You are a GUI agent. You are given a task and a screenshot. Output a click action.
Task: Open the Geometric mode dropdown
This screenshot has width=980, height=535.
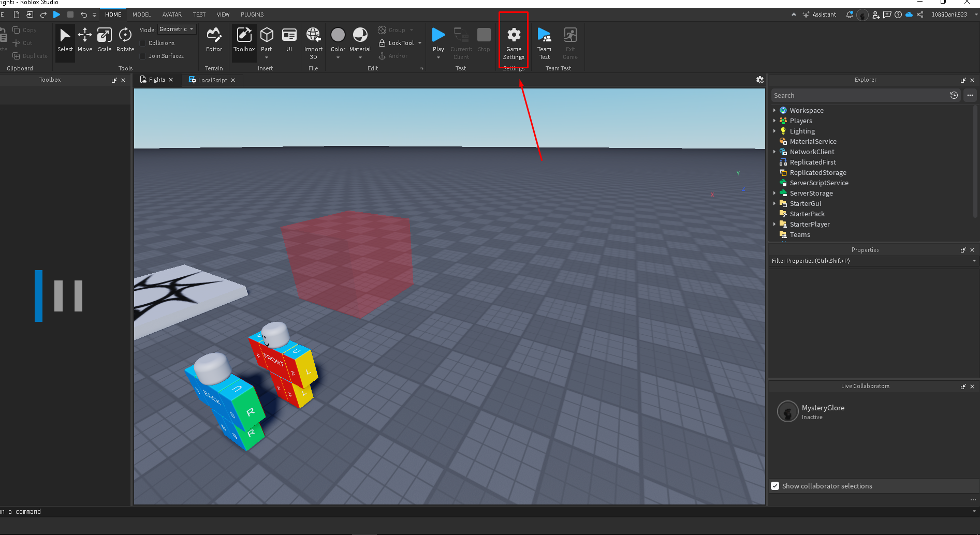click(177, 29)
